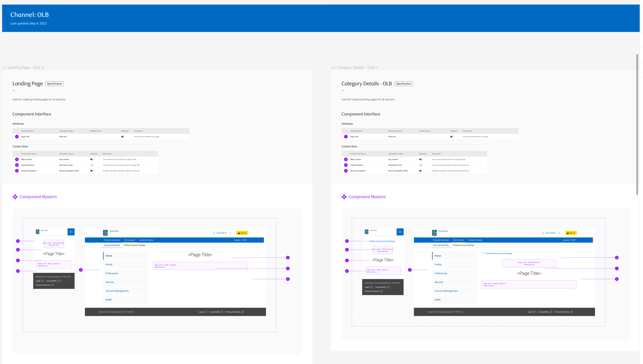This screenshot has width=643, height=364.
Task: Click Component Masters diamond icon under Category Details
Action: pyautogui.click(x=344, y=197)
